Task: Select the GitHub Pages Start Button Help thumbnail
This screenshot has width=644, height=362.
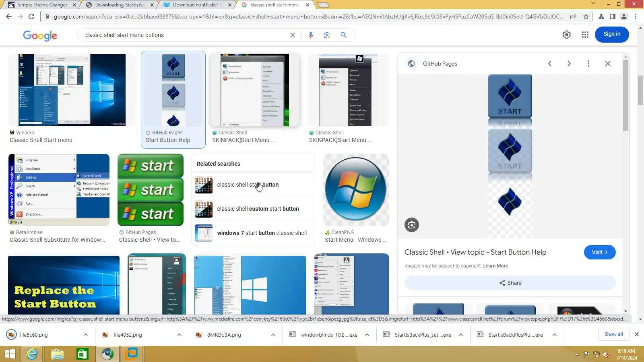Action: tap(173, 90)
